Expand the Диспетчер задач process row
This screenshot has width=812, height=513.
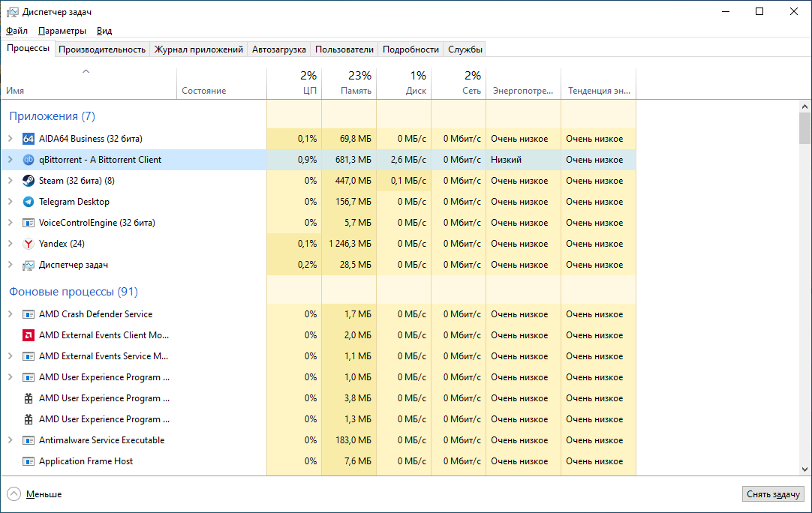tap(11, 265)
